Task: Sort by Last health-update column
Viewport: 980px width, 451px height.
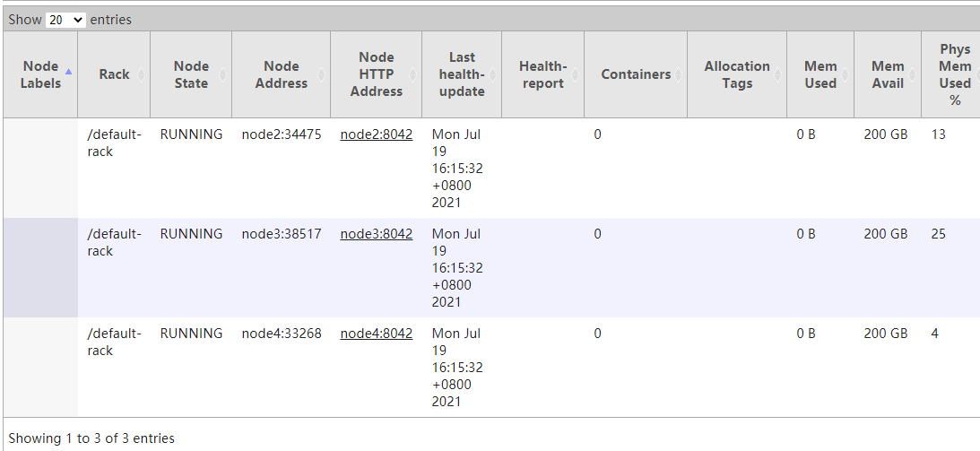Action: 462,74
